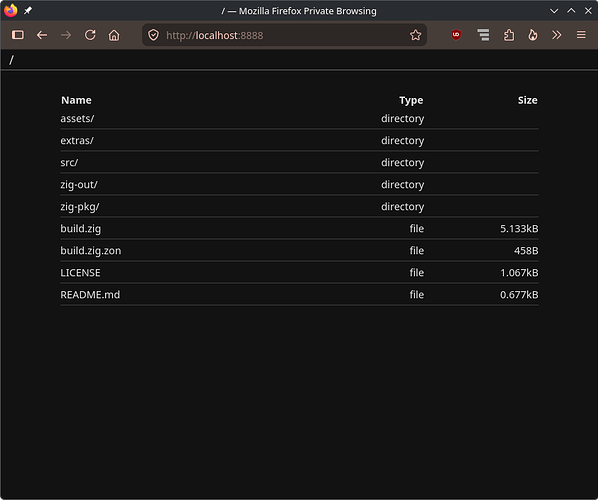Click the Firefox logo in title bar
Screen dimensions: 598x500
(x=11, y=10)
